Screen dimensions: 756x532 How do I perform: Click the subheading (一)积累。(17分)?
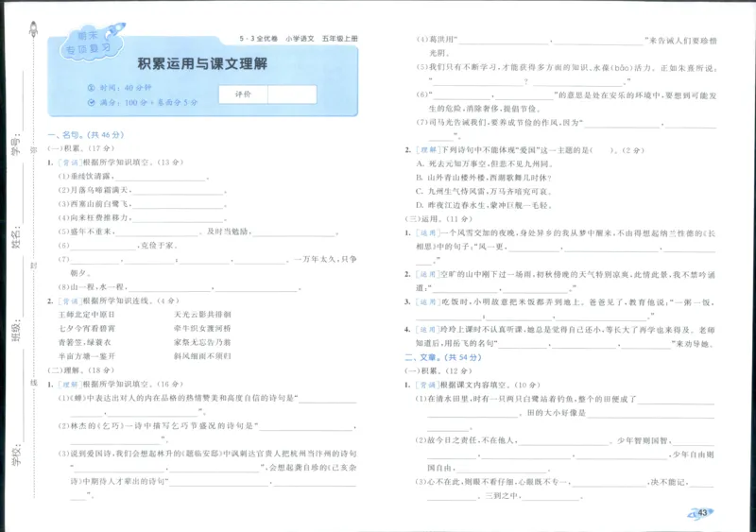tap(81, 148)
